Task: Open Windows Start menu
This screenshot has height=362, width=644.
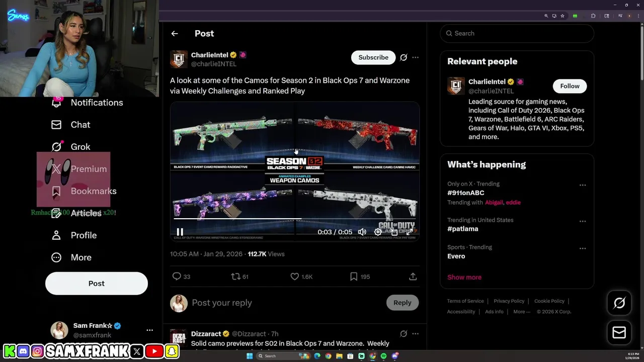Action: 249,356
